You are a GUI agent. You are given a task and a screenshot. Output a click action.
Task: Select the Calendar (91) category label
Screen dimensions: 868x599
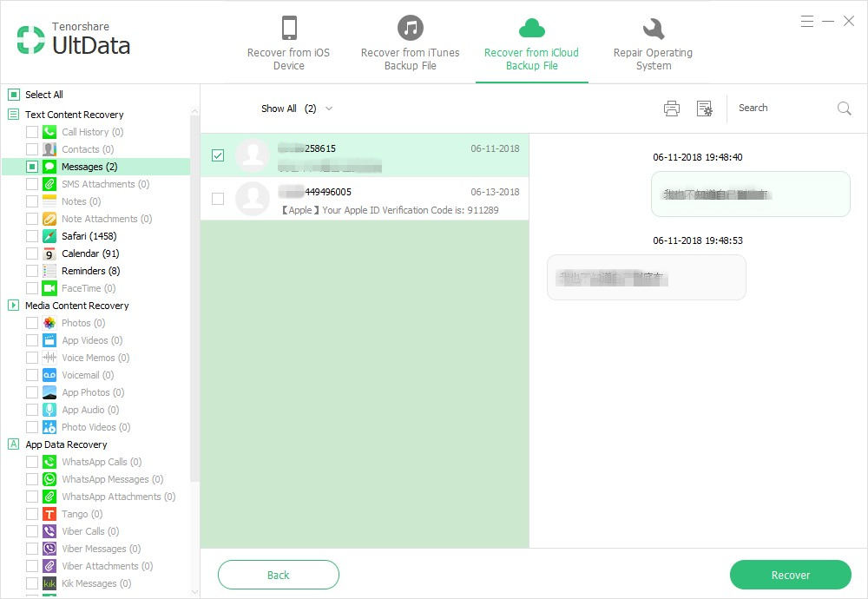coord(90,253)
